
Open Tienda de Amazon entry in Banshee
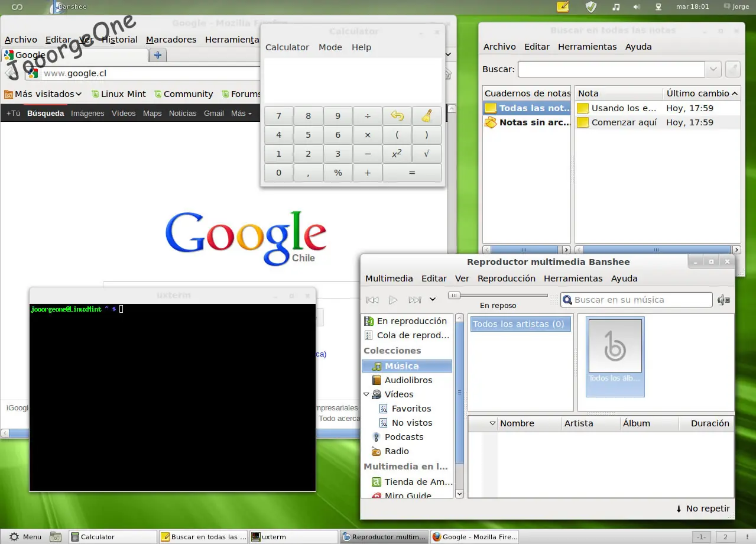407,482
